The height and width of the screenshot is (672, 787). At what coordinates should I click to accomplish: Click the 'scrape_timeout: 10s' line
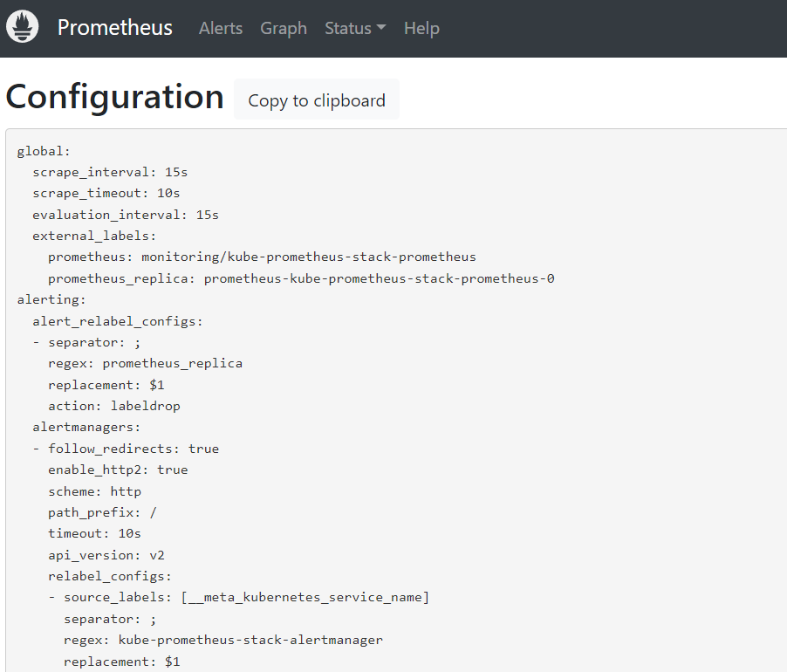pyautogui.click(x=106, y=193)
